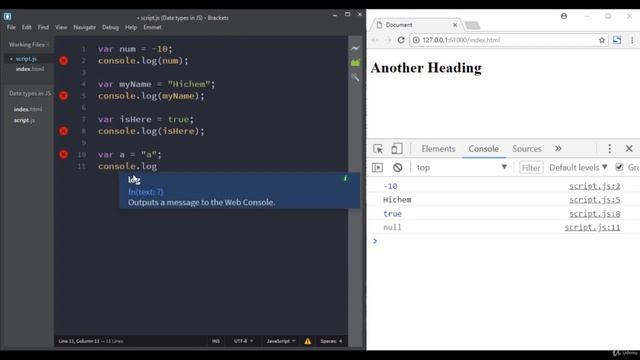Click the Line 11, Column 12 cursor position status
This screenshot has height=360, width=640.
[x=79, y=341]
